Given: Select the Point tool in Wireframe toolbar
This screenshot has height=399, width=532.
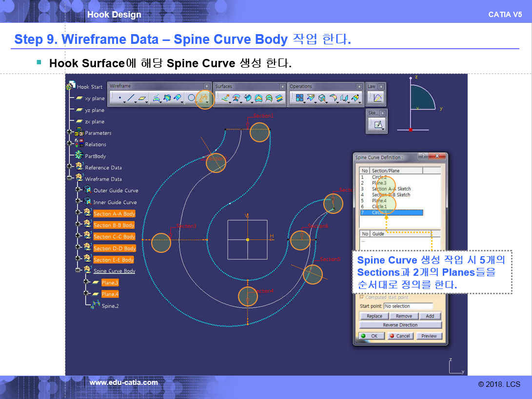Looking at the screenshot, I should point(120,98).
